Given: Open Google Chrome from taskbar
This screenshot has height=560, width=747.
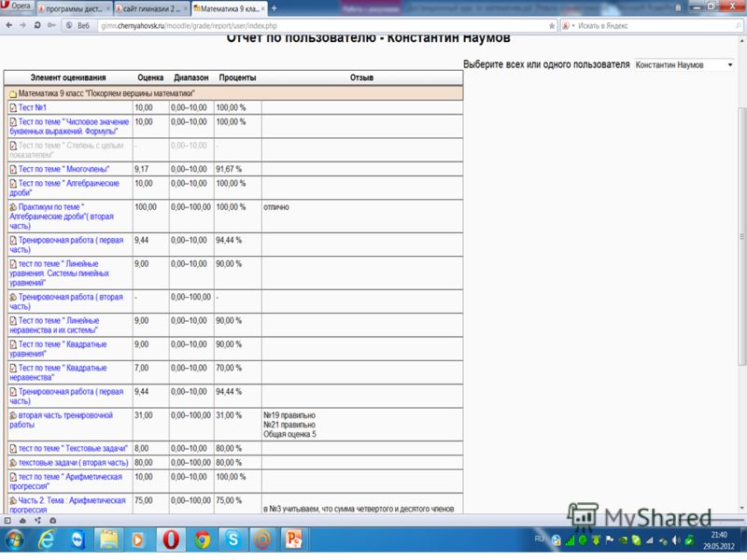Looking at the screenshot, I should 202,540.
